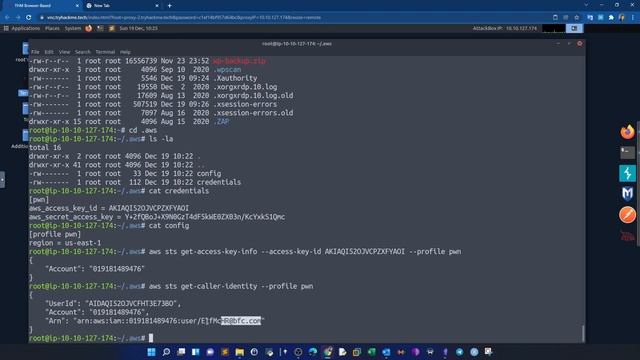Click the highlighted AttackBox panel button
This screenshot has height=360, width=640.
click(x=574, y=29)
